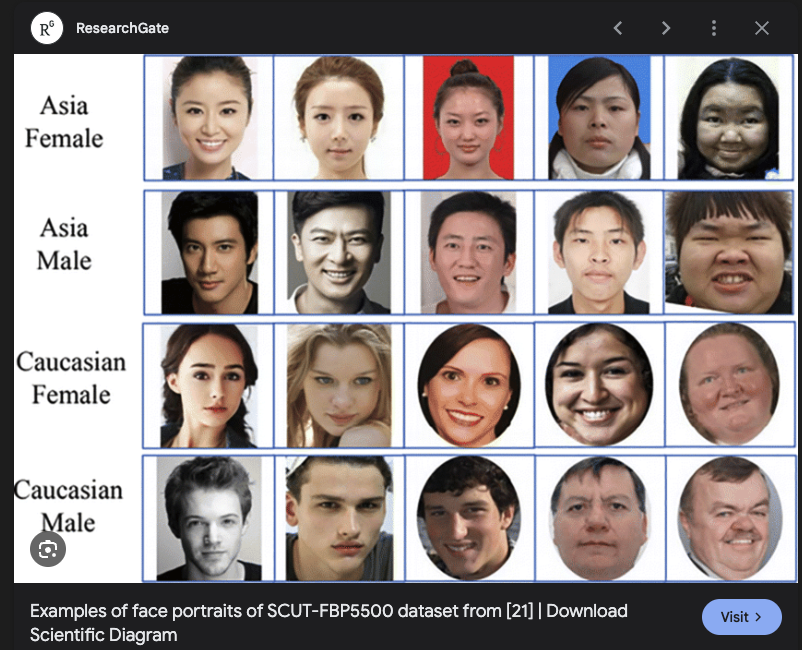Click the ResearchGate logo icon
The width and height of the screenshot is (802, 650).
[45, 28]
